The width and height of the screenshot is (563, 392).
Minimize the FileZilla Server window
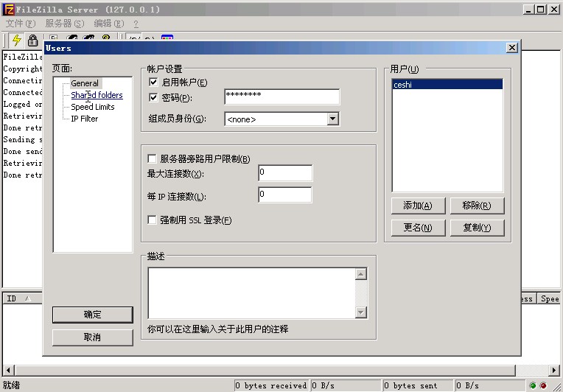pos(528,10)
